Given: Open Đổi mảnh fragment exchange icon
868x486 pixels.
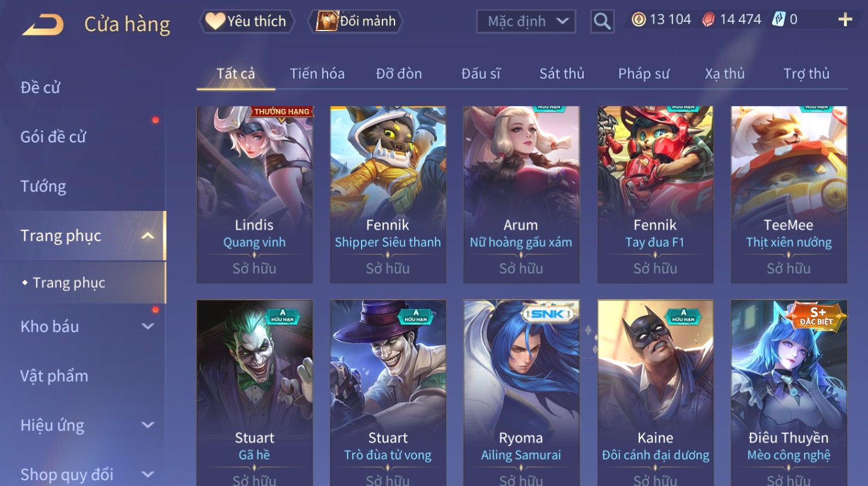Looking at the screenshot, I should coord(326,21).
